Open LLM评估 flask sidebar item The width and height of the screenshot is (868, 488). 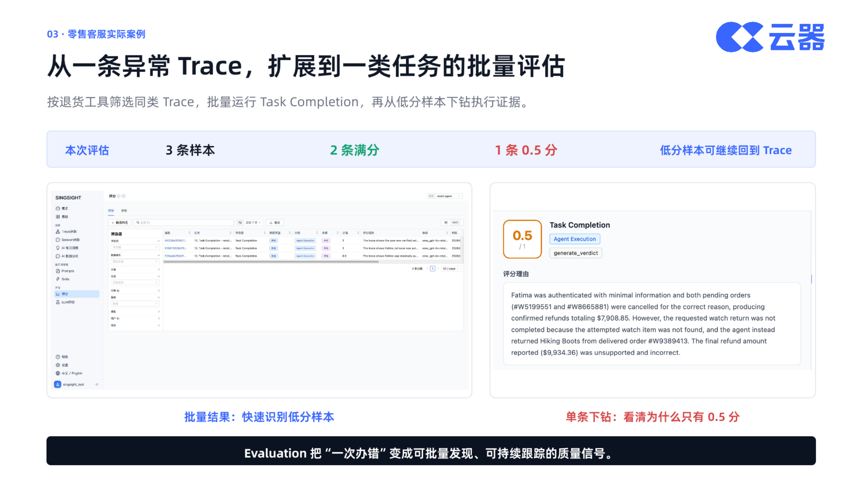coord(65,302)
